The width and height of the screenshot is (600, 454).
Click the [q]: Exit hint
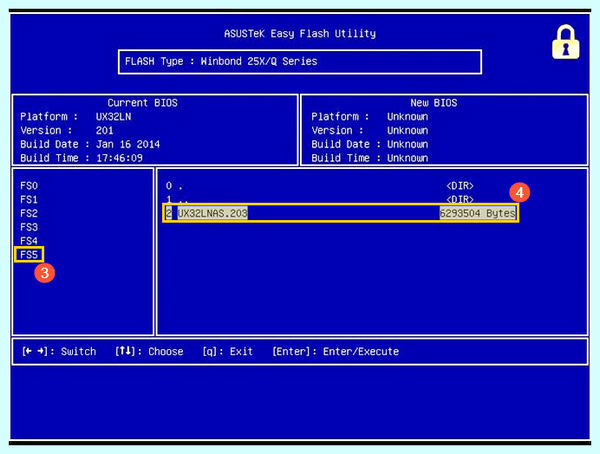[228, 351]
